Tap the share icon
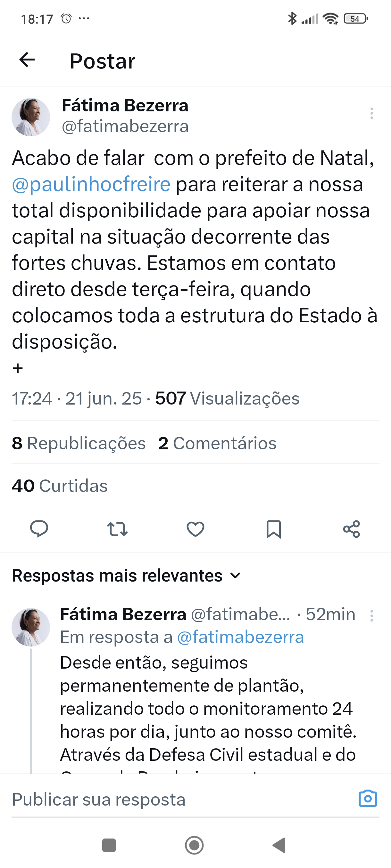 352,529
